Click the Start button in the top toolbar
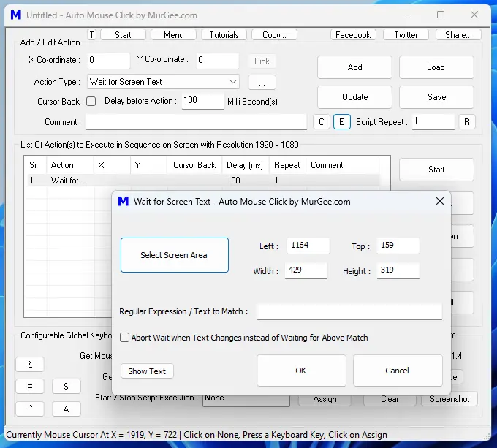Image resolution: width=497 pixels, height=448 pixels. coord(123,34)
